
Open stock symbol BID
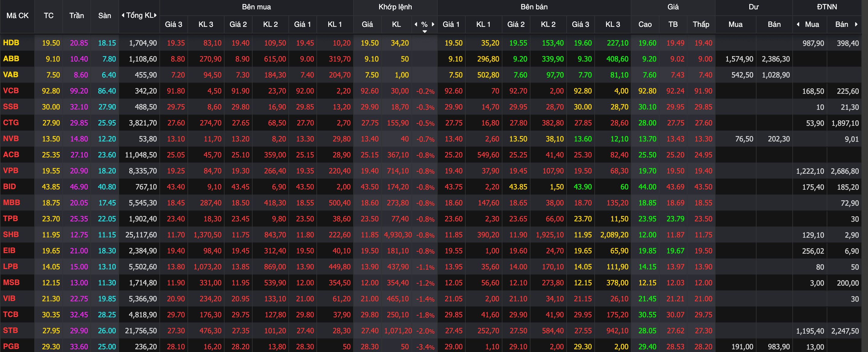tap(9, 187)
